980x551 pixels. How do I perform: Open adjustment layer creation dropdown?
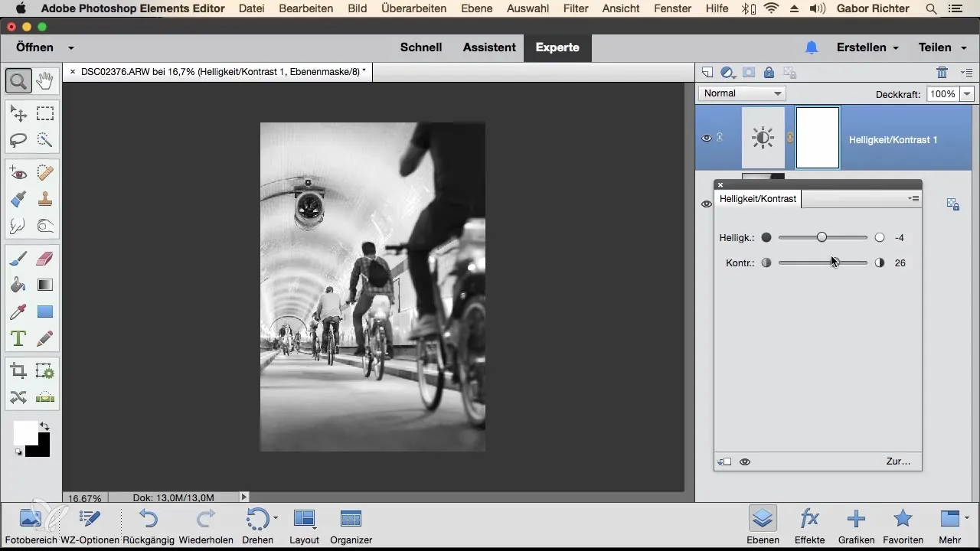(x=728, y=73)
